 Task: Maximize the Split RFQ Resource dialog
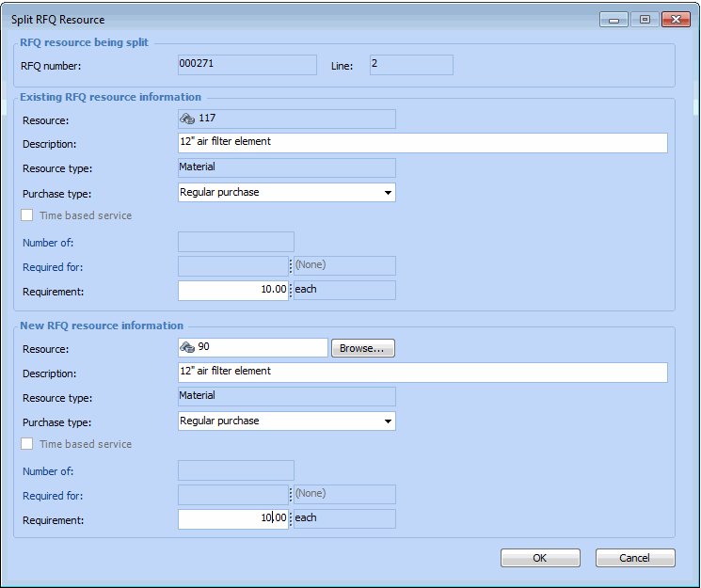[645, 20]
